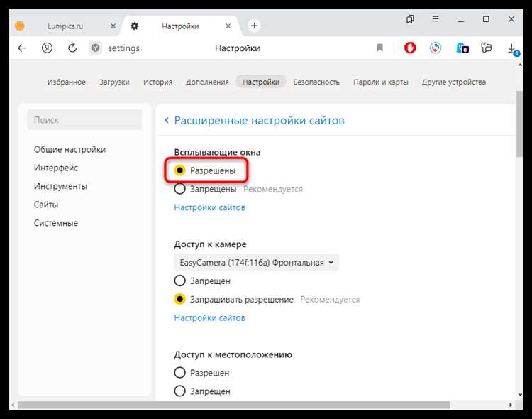Open the 'Пароли и карты' tab

point(380,82)
